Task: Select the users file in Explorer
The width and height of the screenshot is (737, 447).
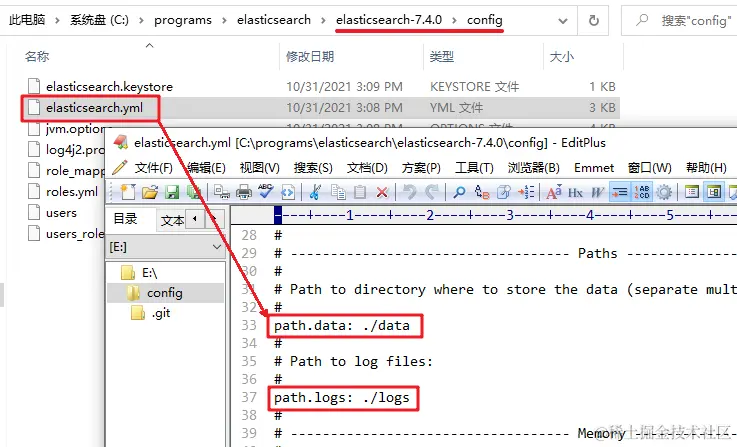Action: [x=61, y=213]
